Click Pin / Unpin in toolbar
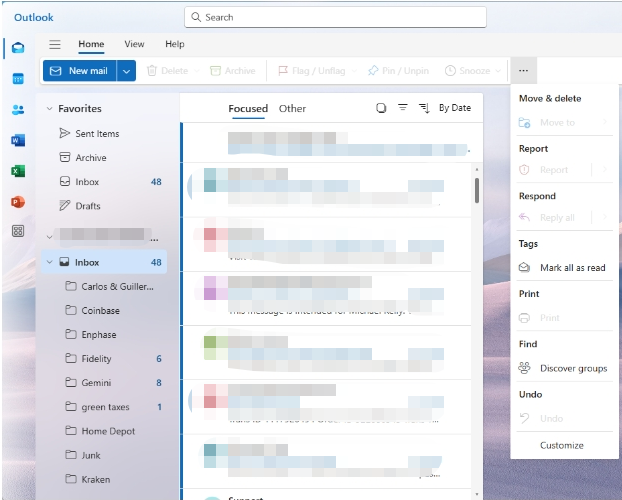The image size is (622, 500). [399, 71]
